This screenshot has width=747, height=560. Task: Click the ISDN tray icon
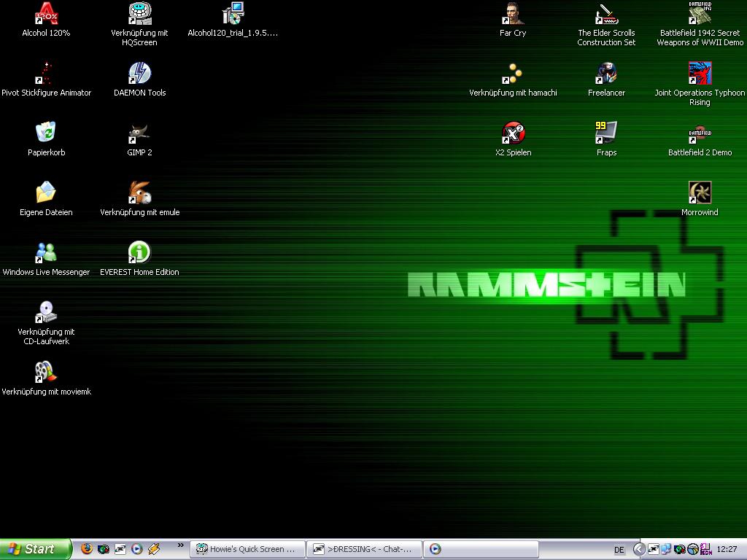(706, 550)
